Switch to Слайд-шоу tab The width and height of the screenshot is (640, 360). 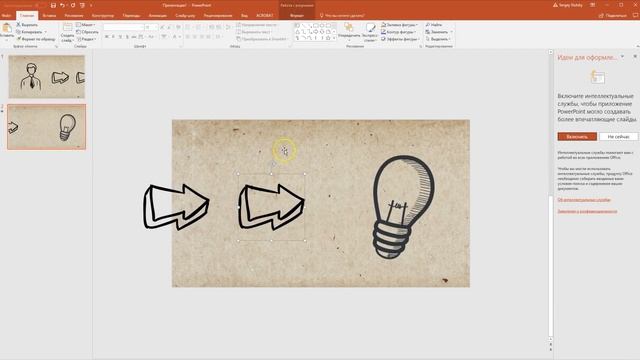185,16
